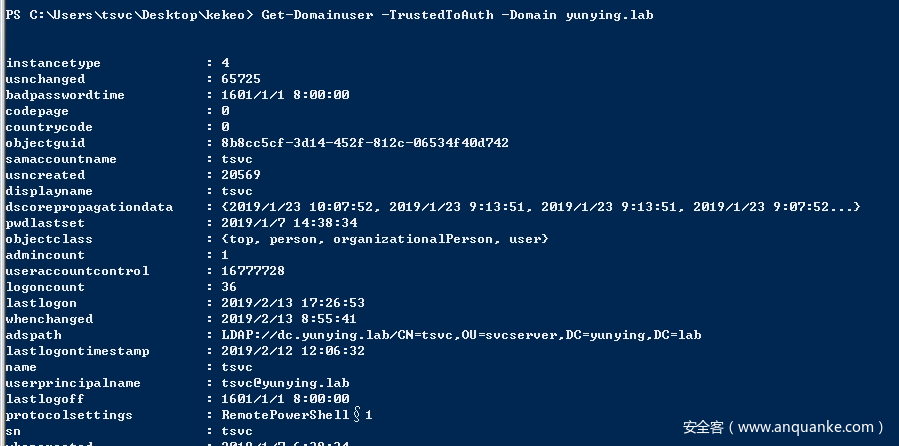The height and width of the screenshot is (446, 899).
Task: Click the usnchanged value 65725
Action: [x=241, y=79]
